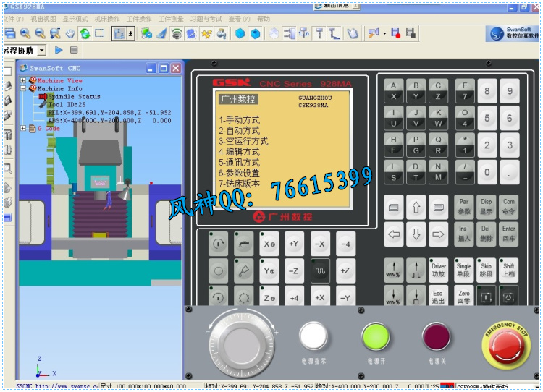Select the pan hand tool
The width and height of the screenshot is (543, 392).
(x=70, y=33)
